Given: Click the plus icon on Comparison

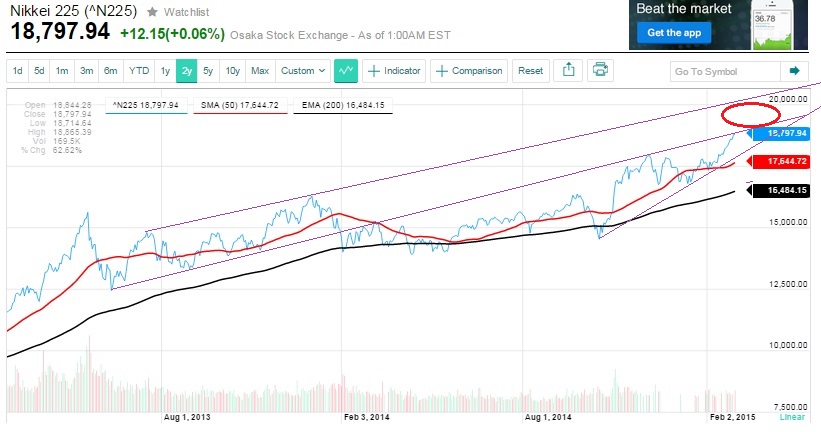Looking at the screenshot, I should [442, 71].
